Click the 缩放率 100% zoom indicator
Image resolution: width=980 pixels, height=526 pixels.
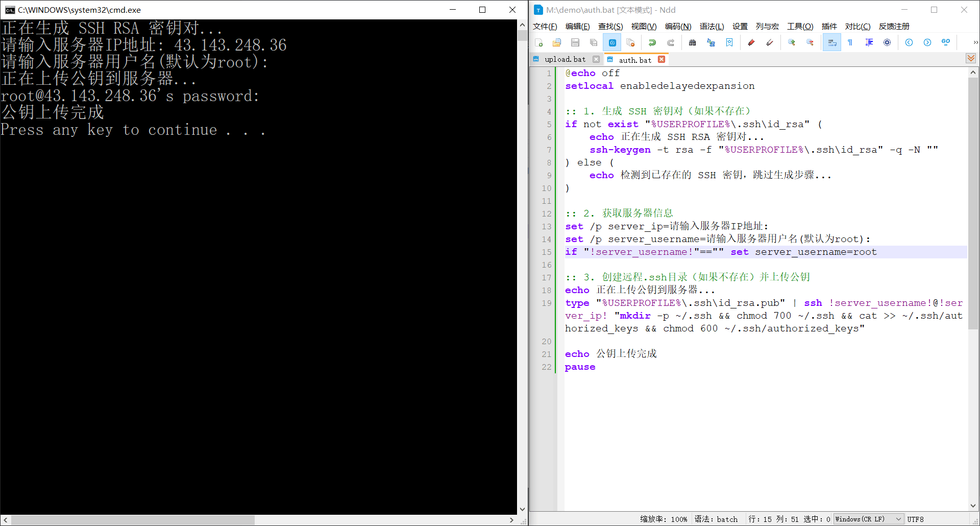click(x=664, y=519)
